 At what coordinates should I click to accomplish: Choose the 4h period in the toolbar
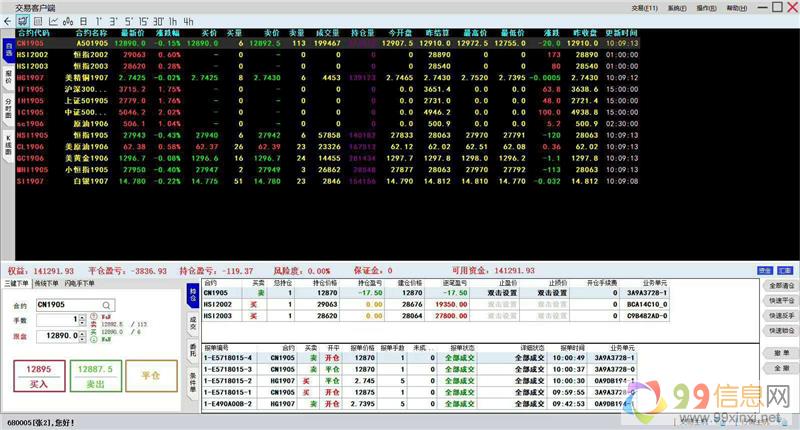point(188,20)
